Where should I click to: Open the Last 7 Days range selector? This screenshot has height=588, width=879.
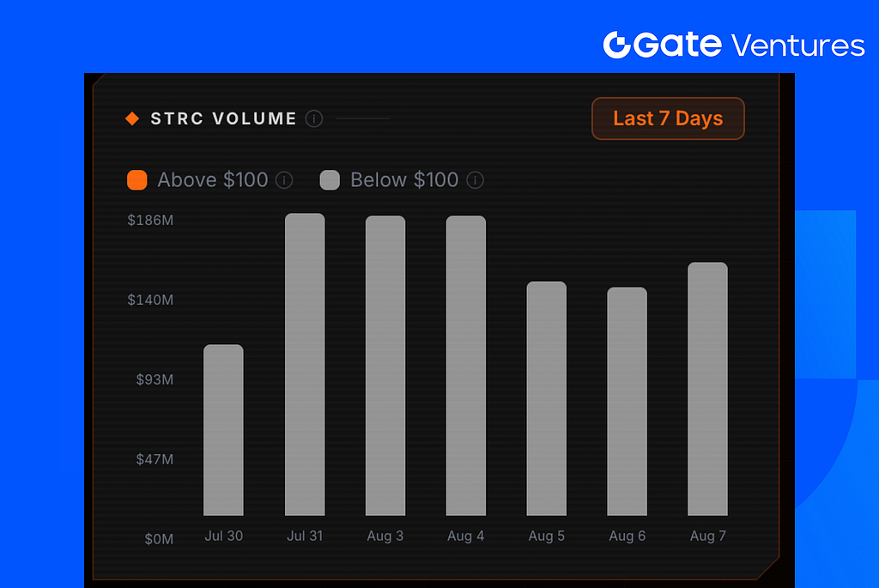point(668,118)
